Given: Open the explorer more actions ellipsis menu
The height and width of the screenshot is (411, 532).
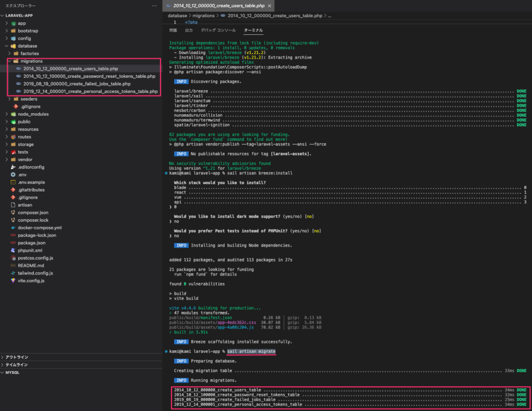Looking at the screenshot, I should pyautogui.click(x=154, y=6).
